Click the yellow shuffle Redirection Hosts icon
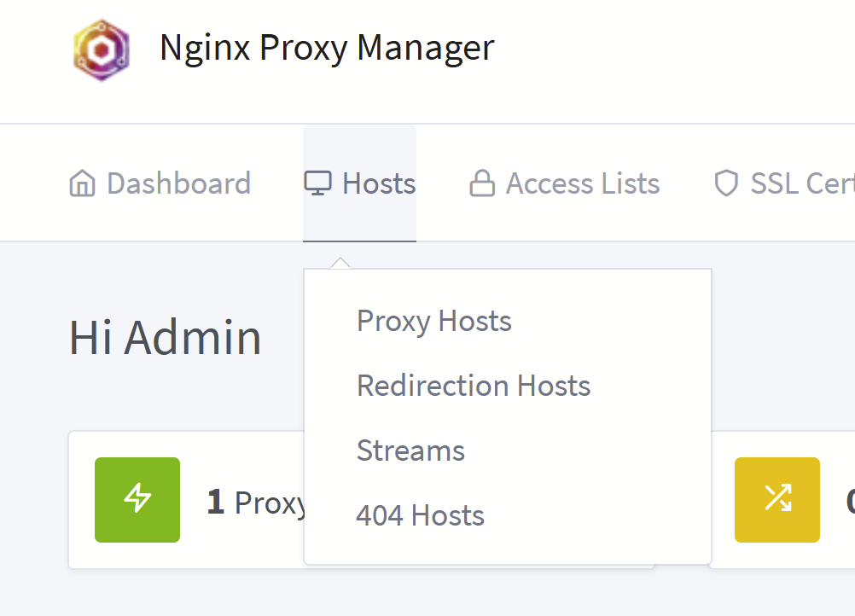 point(776,500)
